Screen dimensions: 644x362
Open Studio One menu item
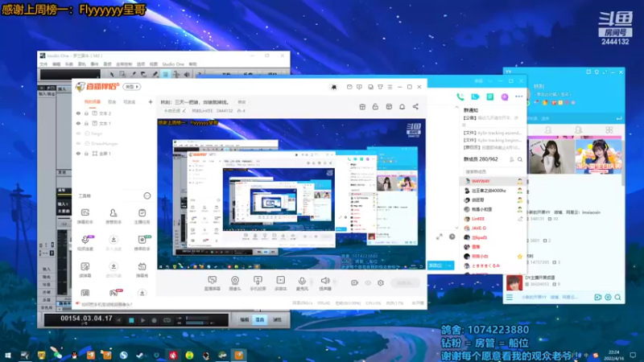173,64
